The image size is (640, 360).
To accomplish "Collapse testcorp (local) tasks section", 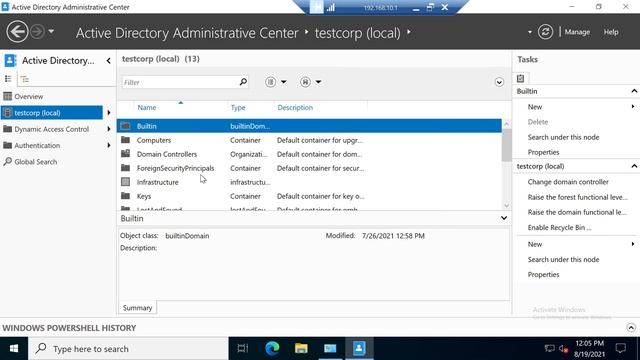I will (x=634, y=166).
